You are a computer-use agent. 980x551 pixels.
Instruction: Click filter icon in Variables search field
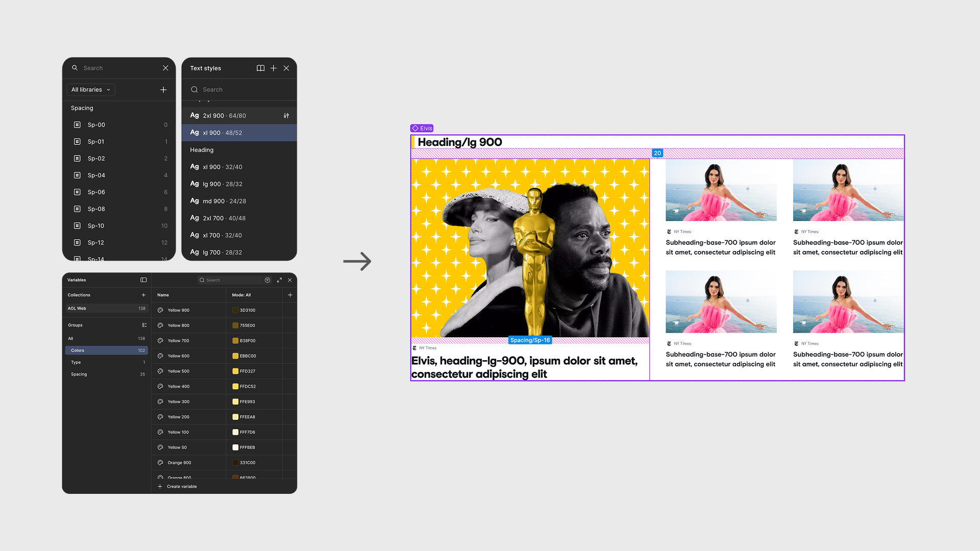[x=267, y=280]
